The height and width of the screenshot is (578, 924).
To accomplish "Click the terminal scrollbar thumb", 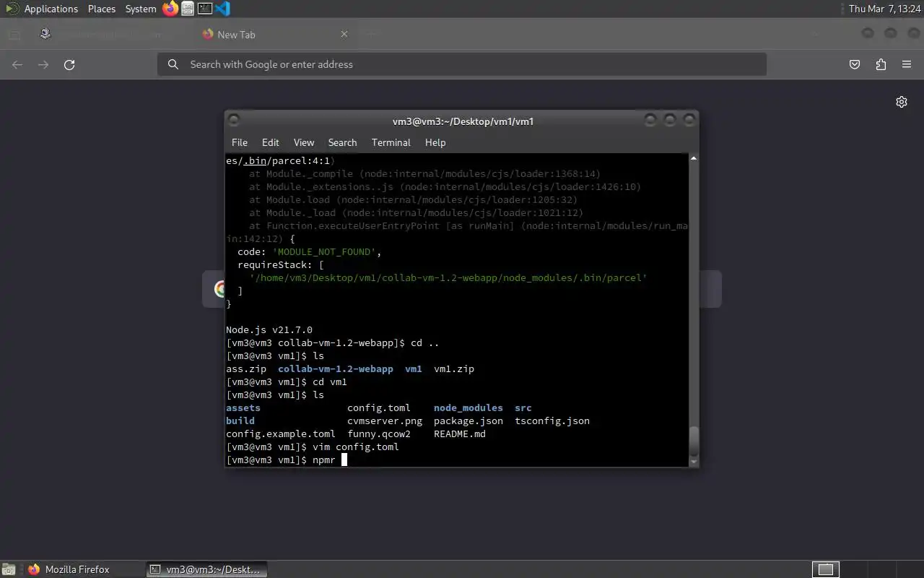I will 694,441.
